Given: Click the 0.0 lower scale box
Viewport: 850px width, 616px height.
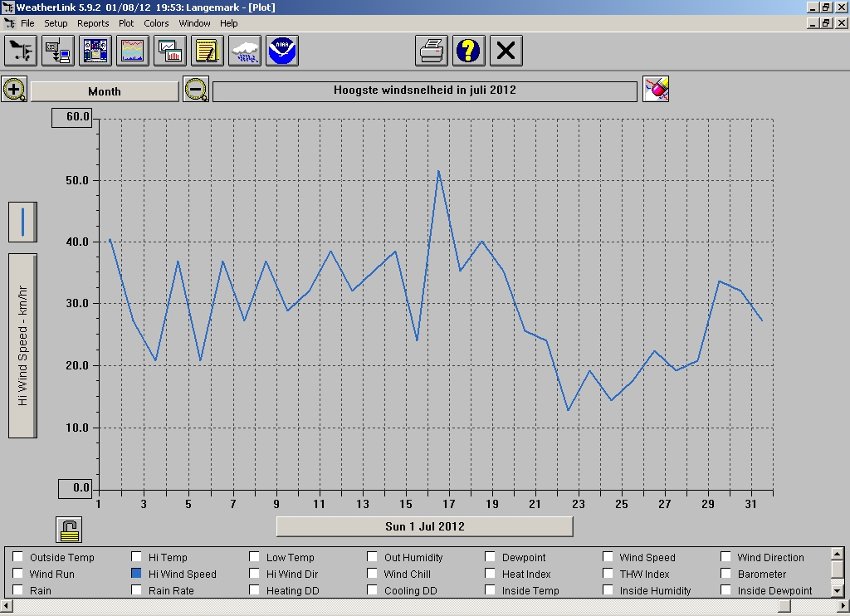Looking at the screenshot, I should [76, 489].
